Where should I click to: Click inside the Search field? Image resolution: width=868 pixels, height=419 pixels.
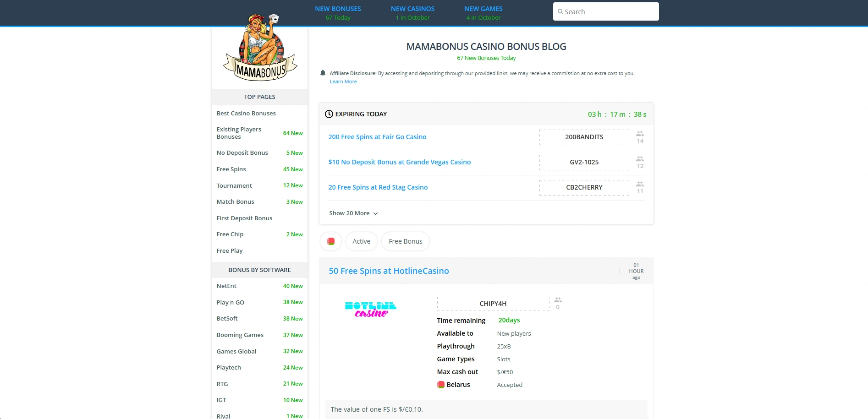click(606, 11)
